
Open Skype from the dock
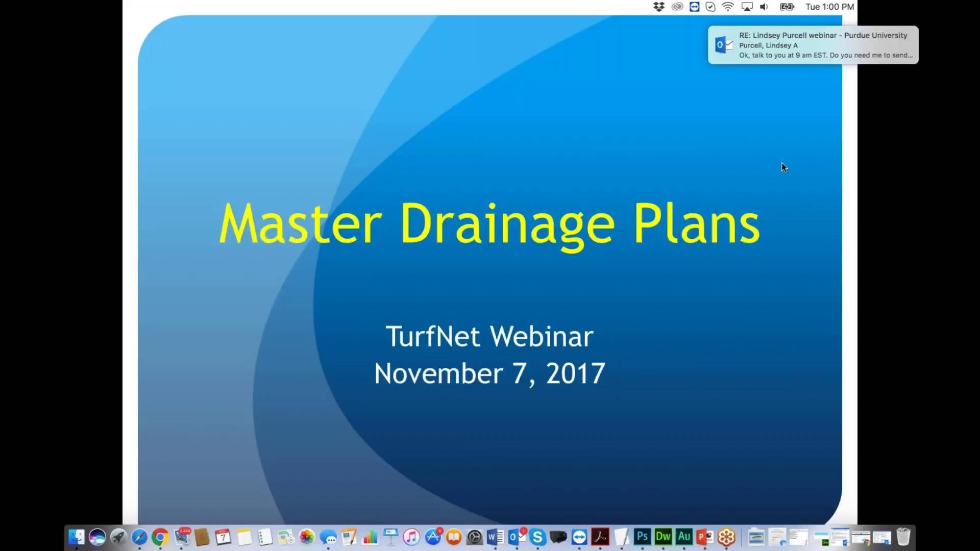(537, 537)
